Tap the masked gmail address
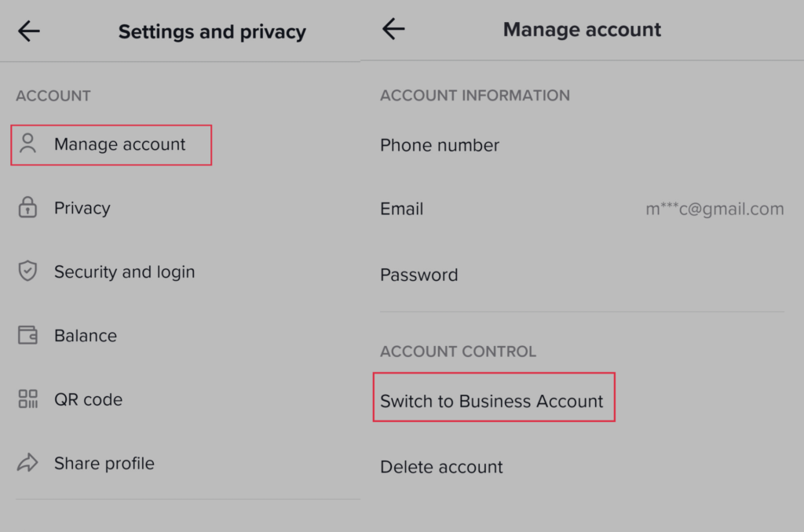This screenshot has width=804, height=532. pos(714,209)
